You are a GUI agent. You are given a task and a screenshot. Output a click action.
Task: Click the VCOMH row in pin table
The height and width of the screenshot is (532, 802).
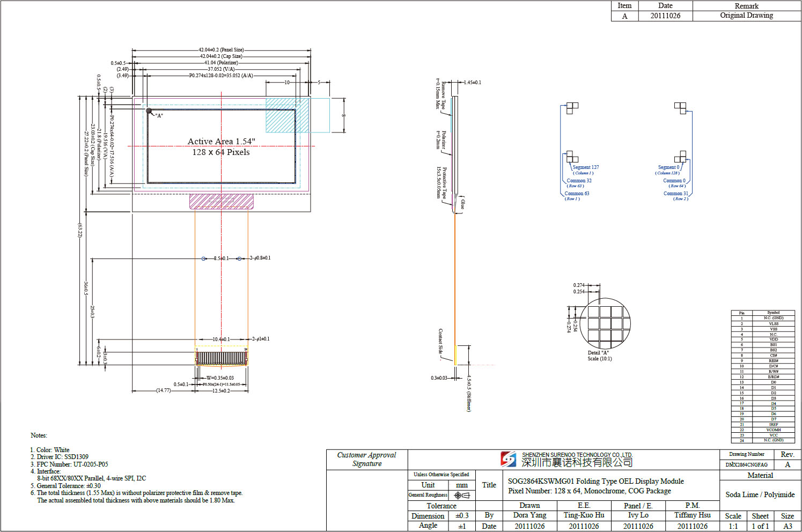coord(773,430)
